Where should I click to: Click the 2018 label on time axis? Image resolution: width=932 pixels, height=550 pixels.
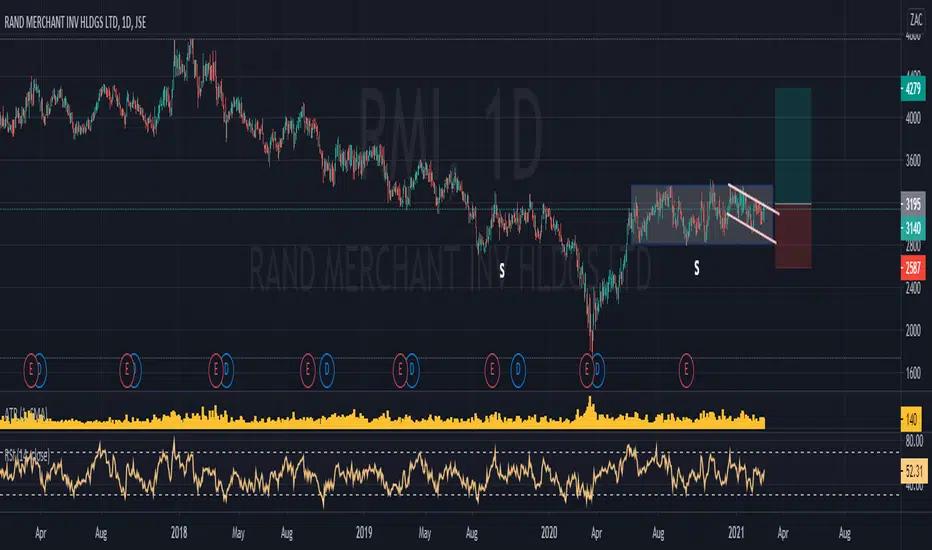point(179,533)
